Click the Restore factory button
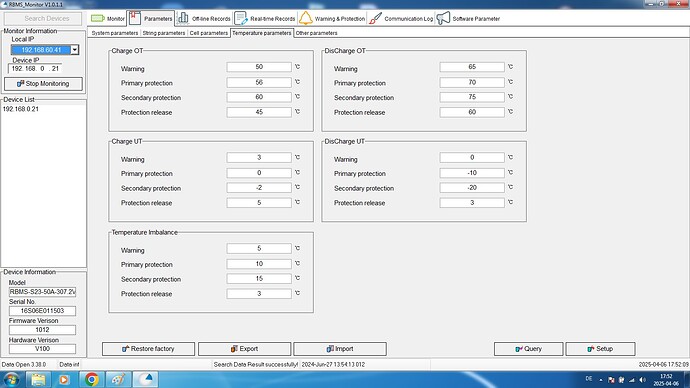The image size is (690, 388). (x=148, y=349)
